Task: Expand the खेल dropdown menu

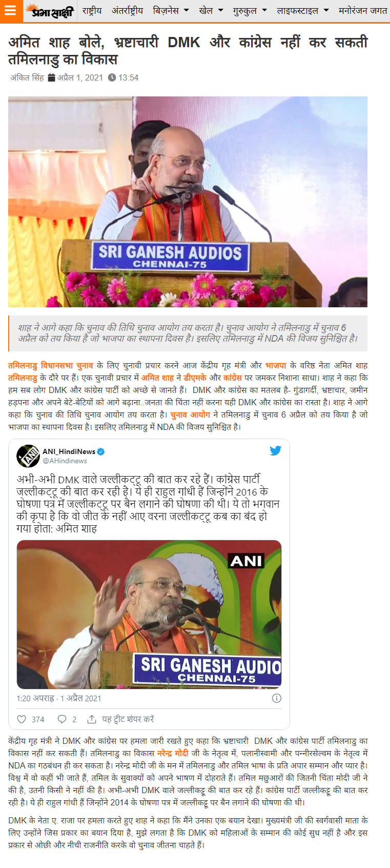Action: click(x=211, y=10)
